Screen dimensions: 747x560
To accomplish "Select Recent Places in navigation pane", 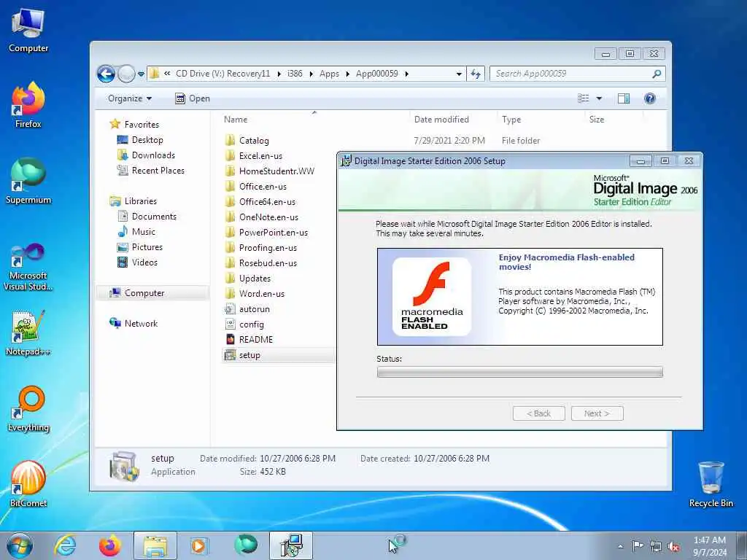I will click(x=151, y=171).
